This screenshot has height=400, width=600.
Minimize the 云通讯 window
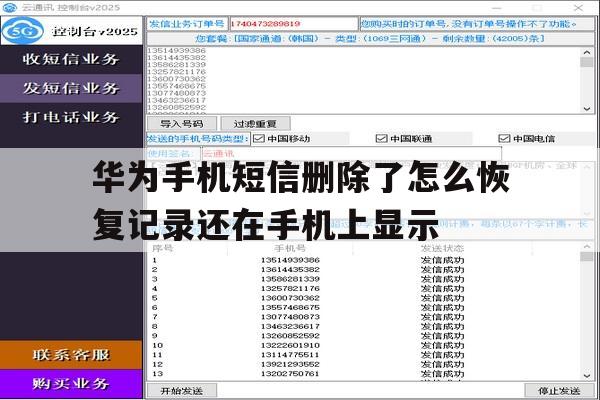497,8
